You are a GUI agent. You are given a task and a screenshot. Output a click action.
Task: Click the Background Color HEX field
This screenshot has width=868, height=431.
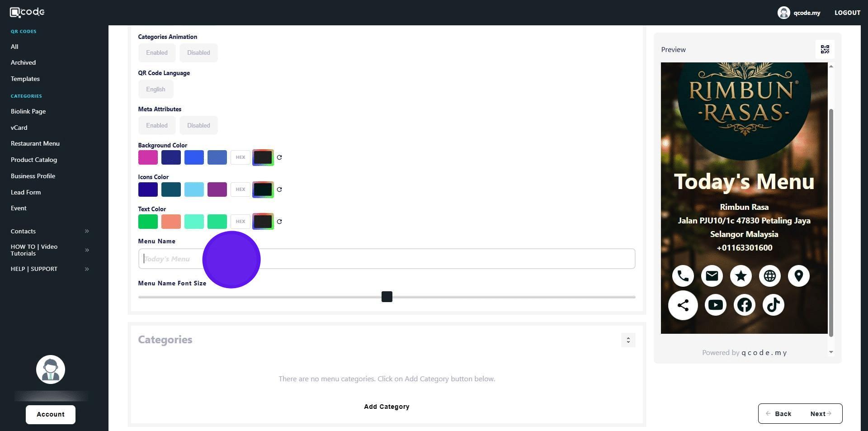tap(241, 157)
